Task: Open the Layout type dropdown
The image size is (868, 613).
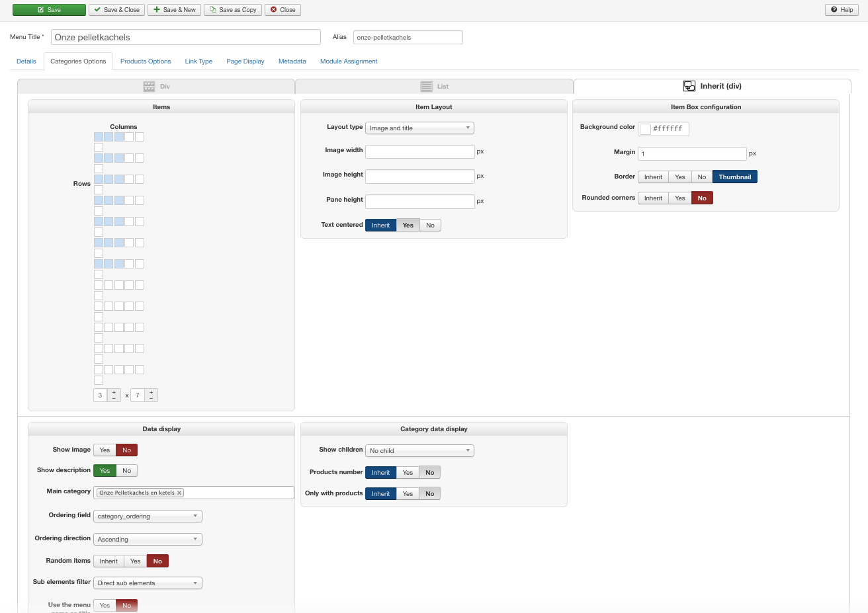Action: [419, 128]
